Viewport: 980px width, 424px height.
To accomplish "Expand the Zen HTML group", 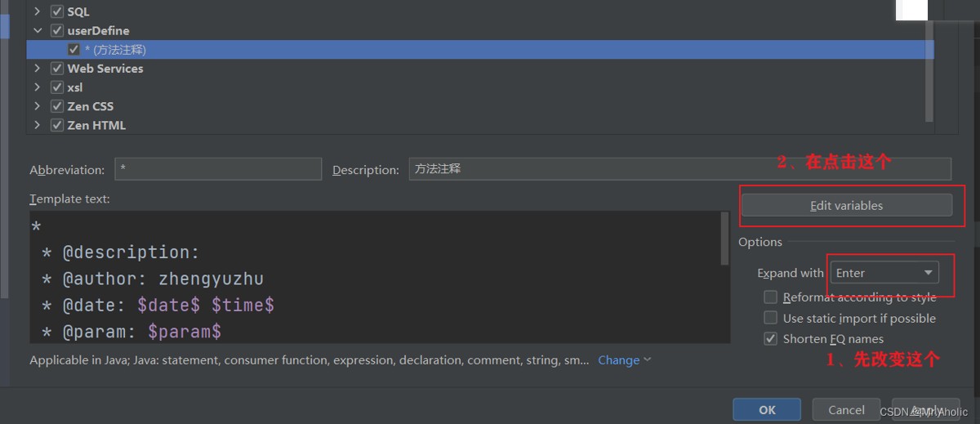I will coord(37,125).
